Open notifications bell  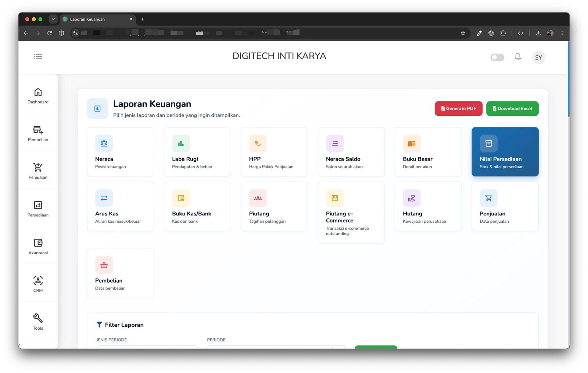coord(517,57)
